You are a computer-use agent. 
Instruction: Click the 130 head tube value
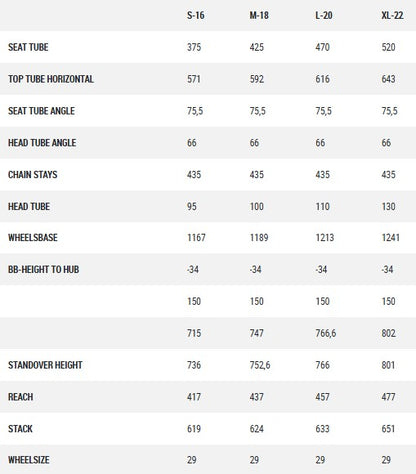click(x=389, y=206)
